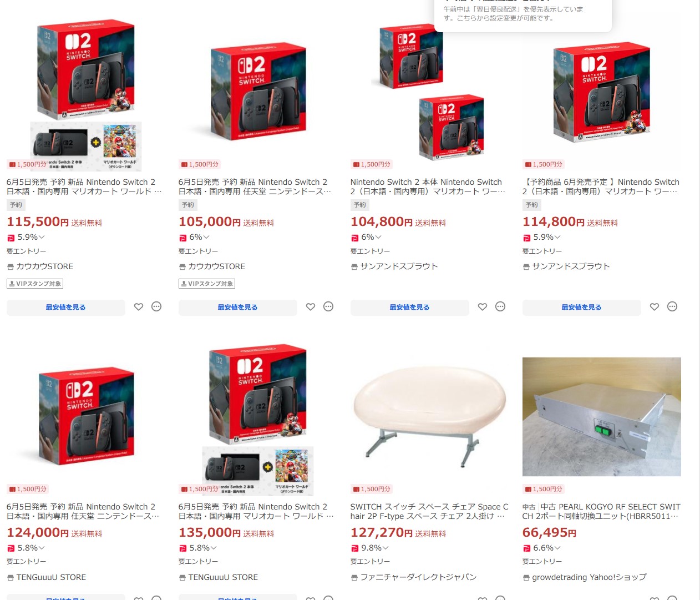Image resolution: width=700 pixels, height=600 pixels.
Task: Click 最安値を見る under the 114,800円 listing
Action: click(582, 307)
